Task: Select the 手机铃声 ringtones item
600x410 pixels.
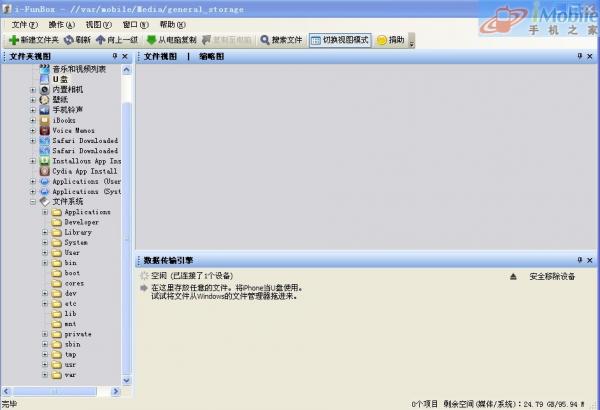Action: 68,110
